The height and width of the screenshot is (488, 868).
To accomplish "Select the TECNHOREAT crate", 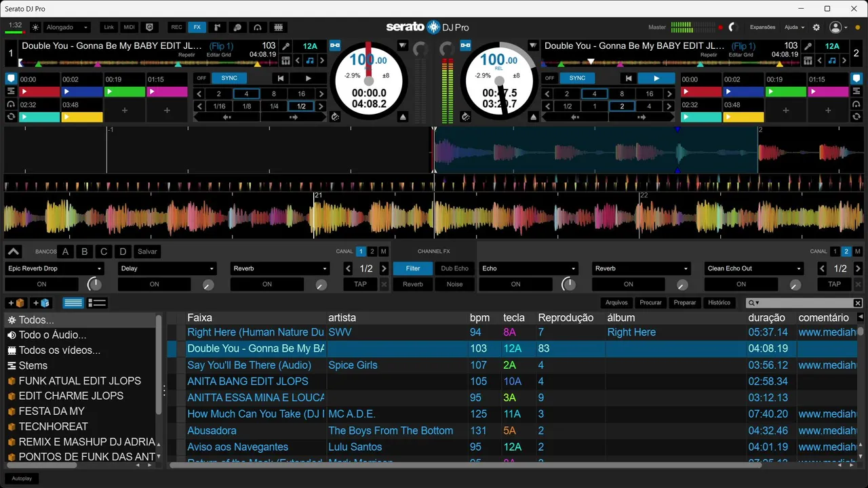I will [53, 426].
